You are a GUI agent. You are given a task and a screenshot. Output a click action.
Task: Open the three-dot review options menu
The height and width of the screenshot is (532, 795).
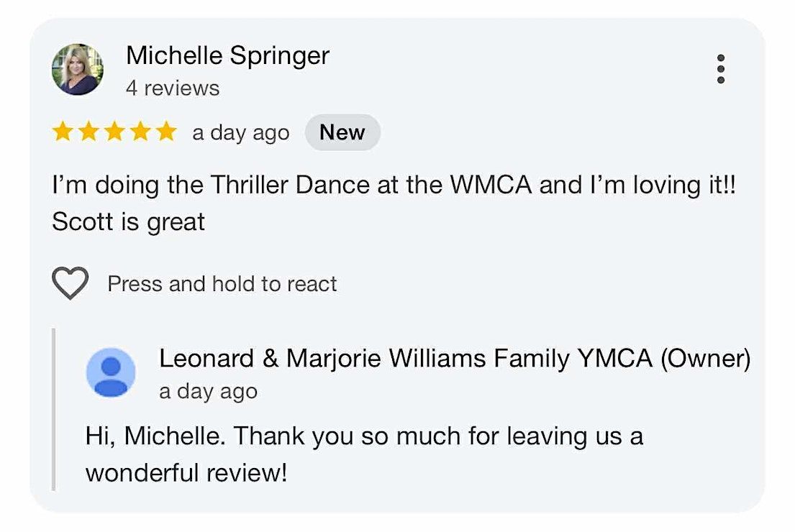pos(720,70)
